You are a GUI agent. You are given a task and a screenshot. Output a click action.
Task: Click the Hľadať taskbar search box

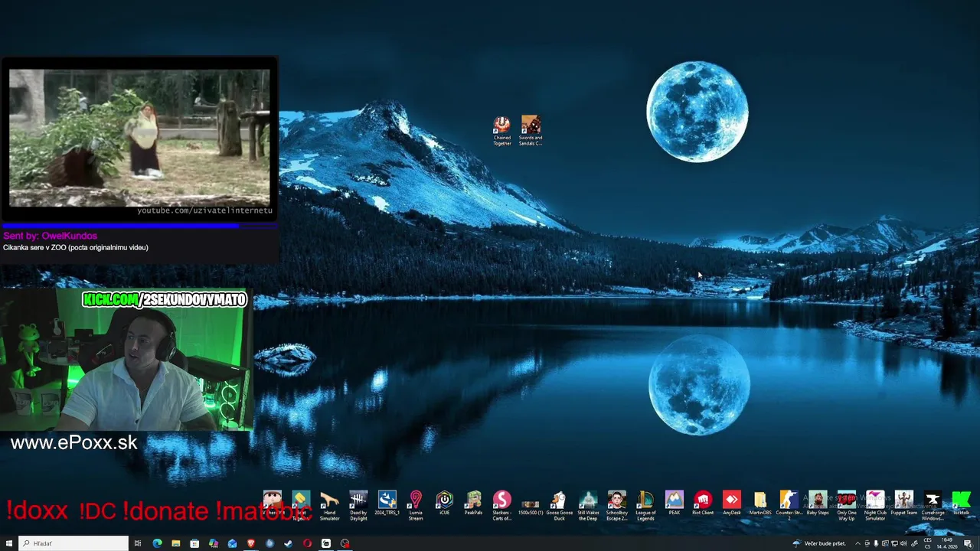coord(73,543)
